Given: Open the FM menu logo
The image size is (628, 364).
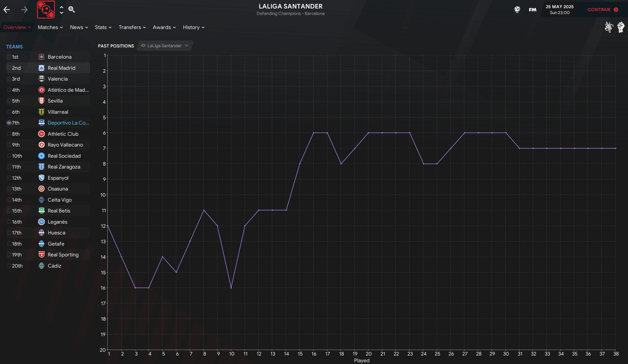Looking at the screenshot, I should coord(533,10).
